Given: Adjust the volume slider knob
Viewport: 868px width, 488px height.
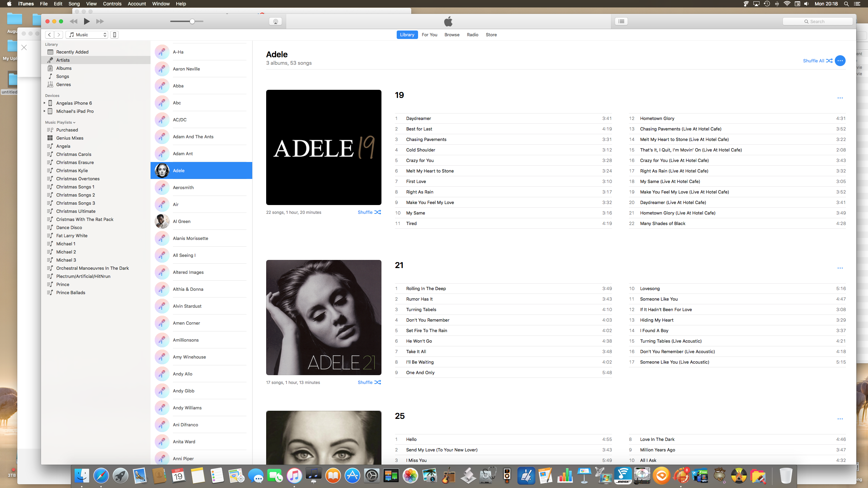Looking at the screenshot, I should tap(192, 21).
